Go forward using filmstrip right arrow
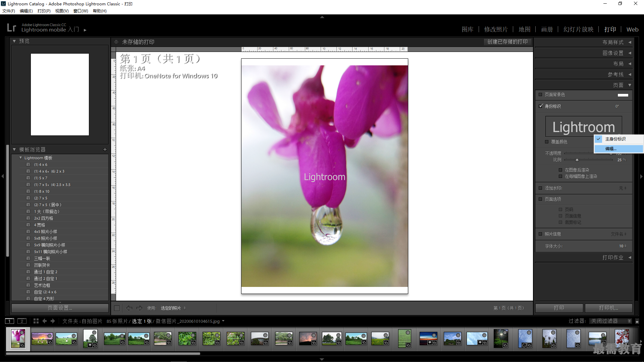 pos(53,321)
